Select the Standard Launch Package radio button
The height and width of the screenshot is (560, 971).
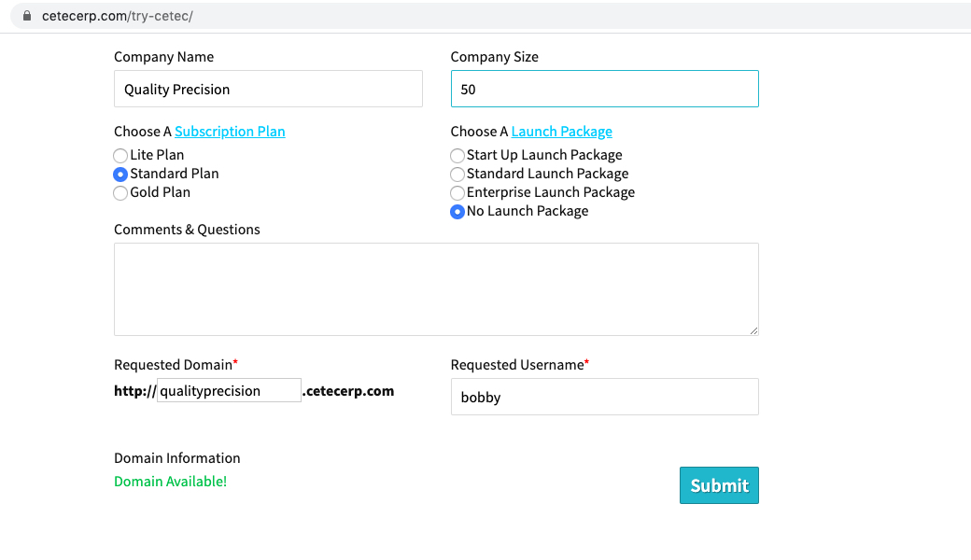pyautogui.click(x=457, y=175)
